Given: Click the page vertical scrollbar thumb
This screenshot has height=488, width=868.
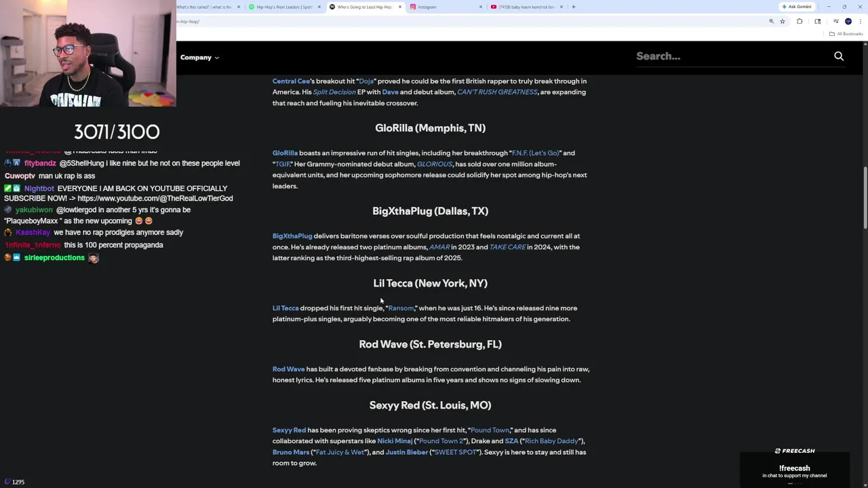Looking at the screenshot, I should pos(865,197).
